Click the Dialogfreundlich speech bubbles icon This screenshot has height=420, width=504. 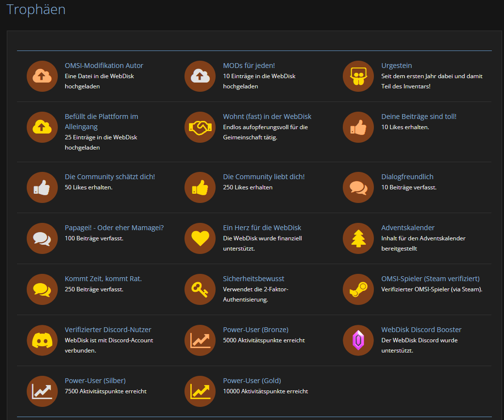coord(358,187)
